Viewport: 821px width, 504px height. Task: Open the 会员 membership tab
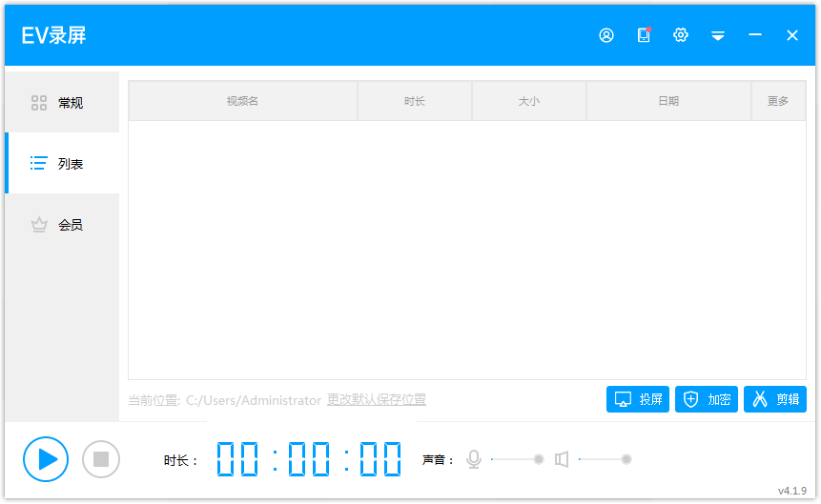click(x=62, y=225)
